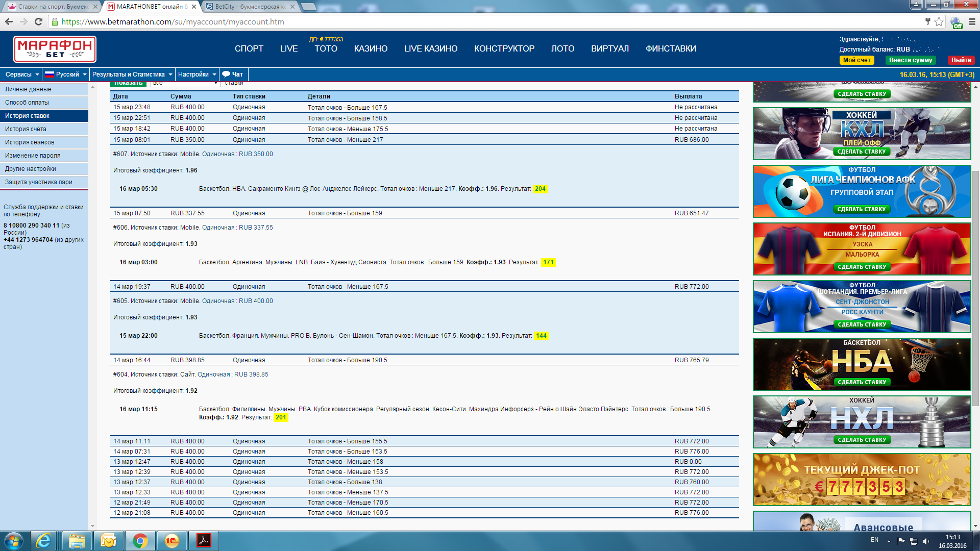Click the Marathon Bet logo

(55, 49)
